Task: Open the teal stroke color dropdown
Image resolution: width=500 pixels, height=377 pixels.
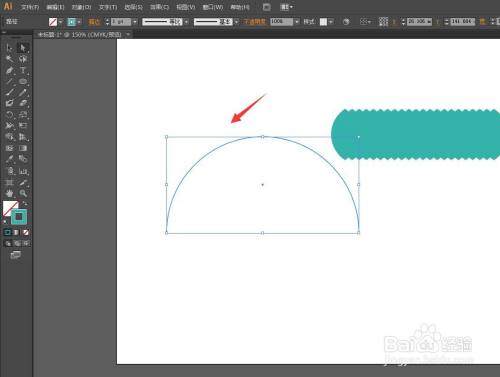Action: pyautogui.click(x=79, y=22)
